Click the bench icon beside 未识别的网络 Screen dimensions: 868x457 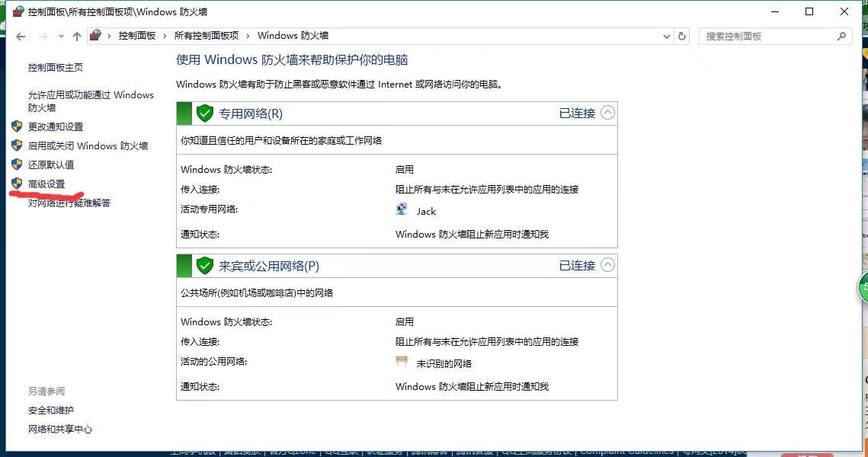(402, 361)
